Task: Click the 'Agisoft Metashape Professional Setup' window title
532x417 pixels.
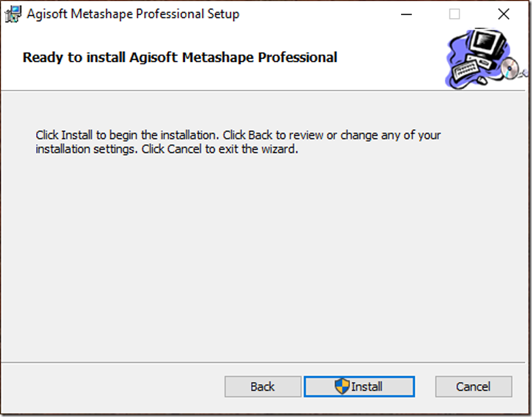Action: [133, 14]
